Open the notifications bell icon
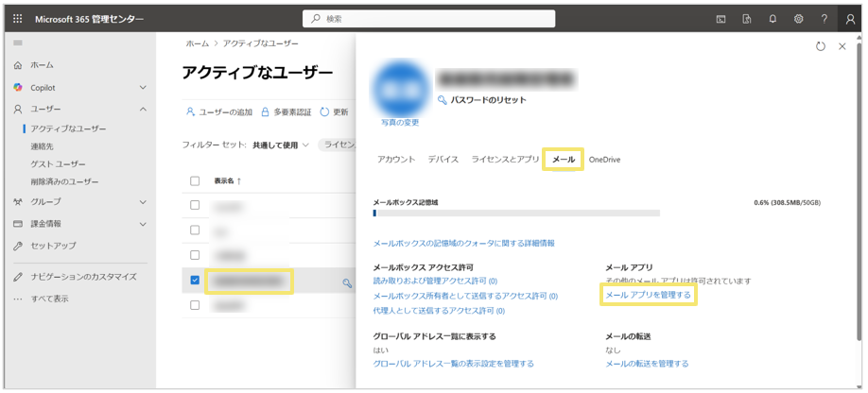The image size is (868, 393). pyautogui.click(x=773, y=19)
